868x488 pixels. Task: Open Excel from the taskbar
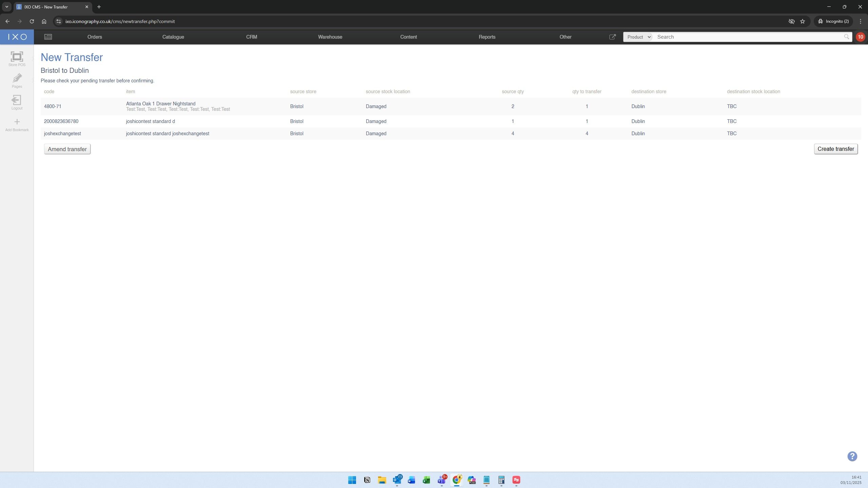(426, 480)
